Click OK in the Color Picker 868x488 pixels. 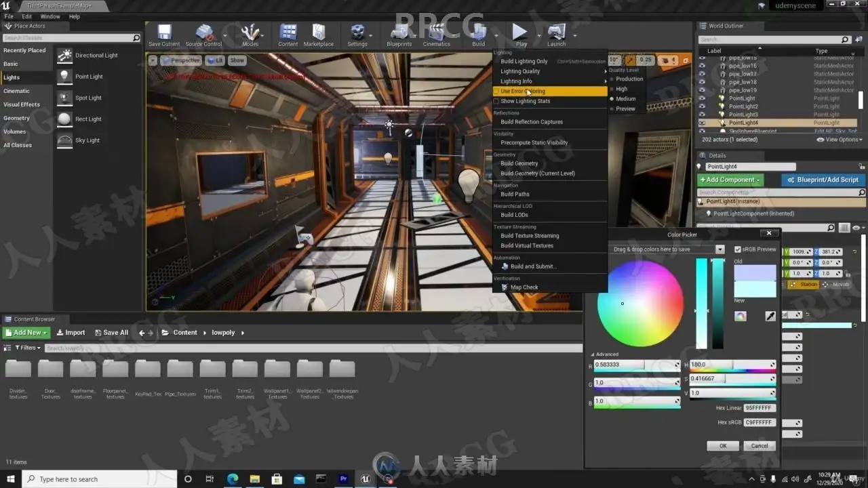(722, 446)
